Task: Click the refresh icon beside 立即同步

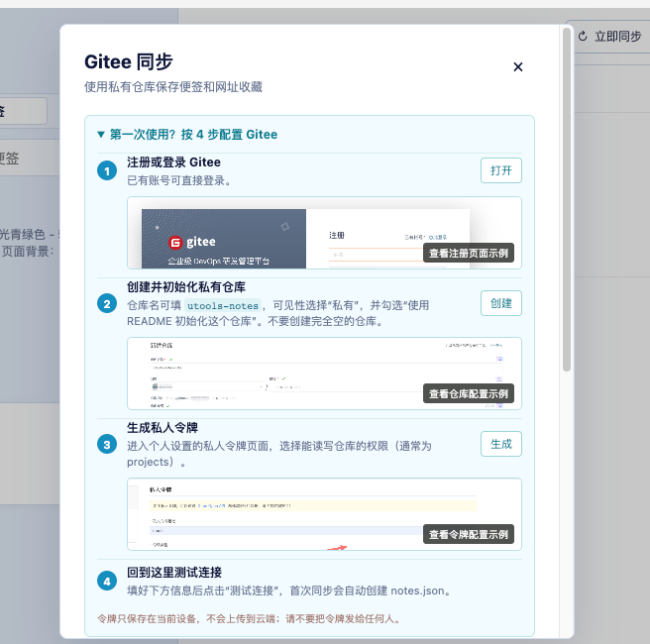Action: (x=583, y=37)
